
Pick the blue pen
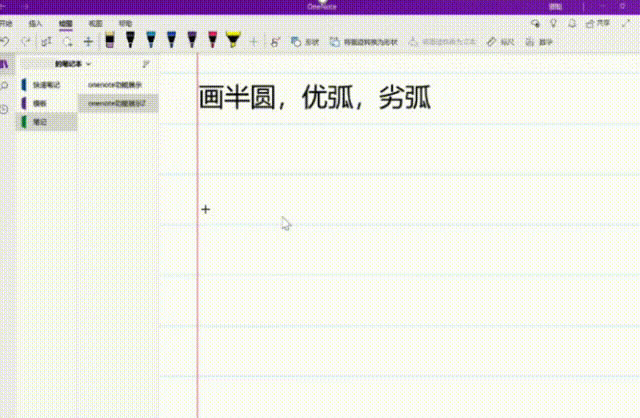pyautogui.click(x=171, y=40)
